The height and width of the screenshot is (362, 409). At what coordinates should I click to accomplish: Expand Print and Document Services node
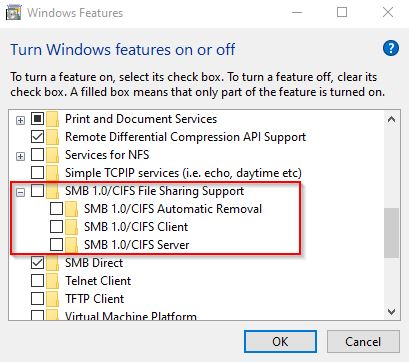click(20, 120)
